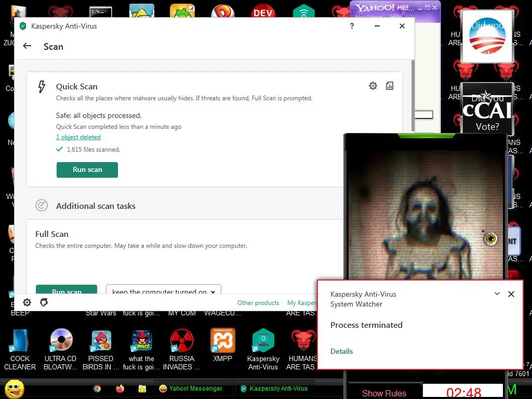Click the Obama logo Did you vote popup

[x=487, y=36]
